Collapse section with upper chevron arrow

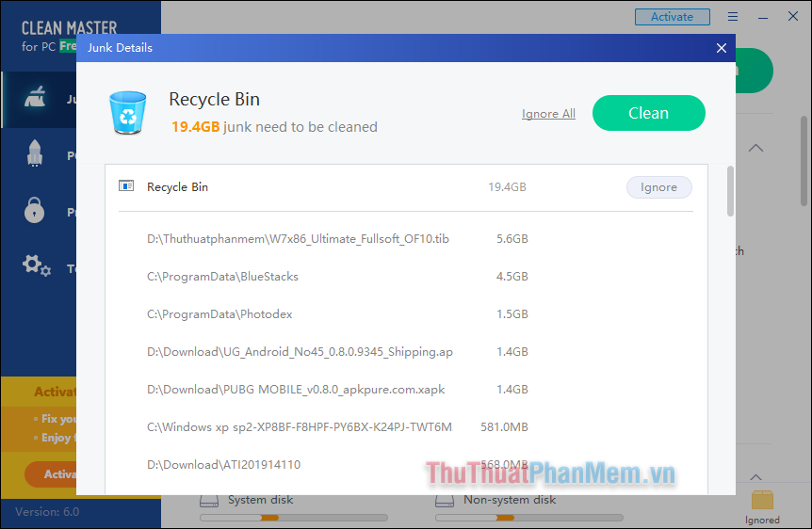coord(755,148)
